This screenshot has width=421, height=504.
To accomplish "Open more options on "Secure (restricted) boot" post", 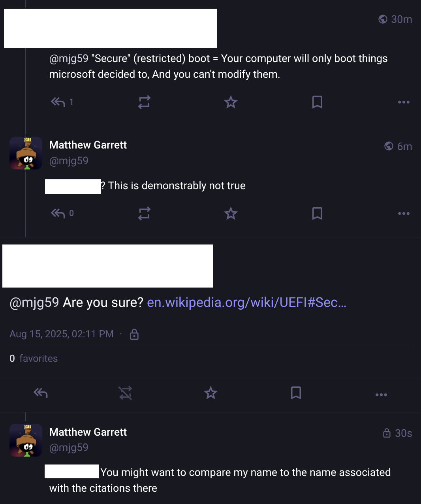I will pos(404,102).
